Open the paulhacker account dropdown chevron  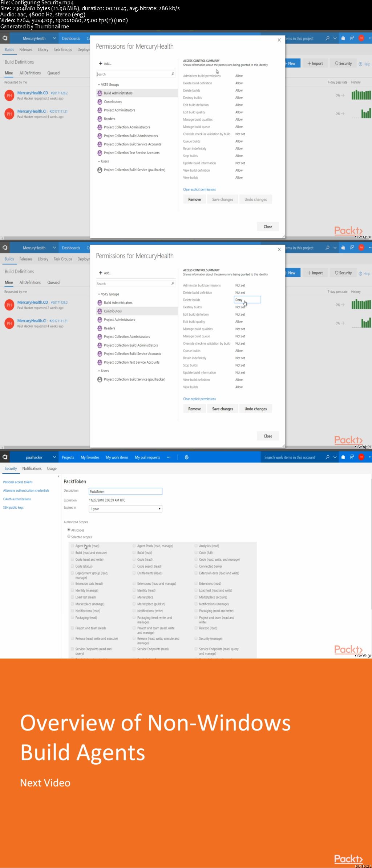tap(54, 457)
